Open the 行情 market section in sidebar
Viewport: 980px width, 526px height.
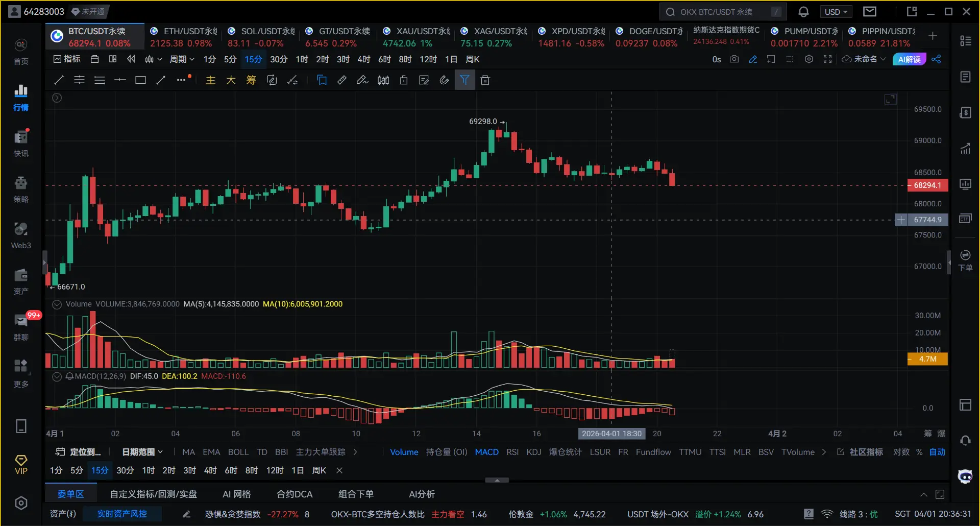pos(21,98)
